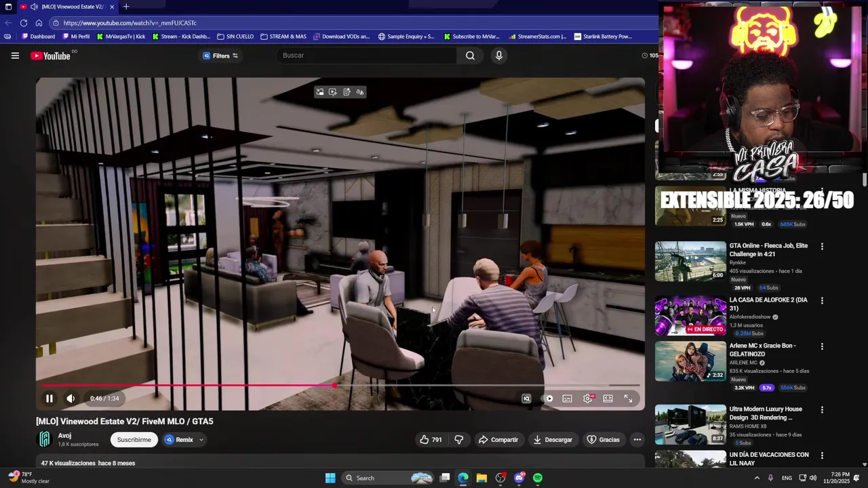The width and height of the screenshot is (868, 488).
Task: Click the fourth overlay icon atop video
Action: pos(360,92)
